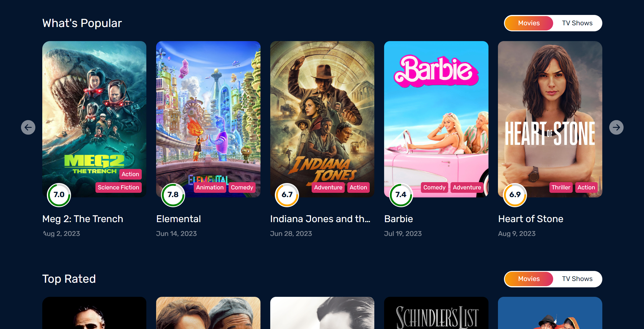644x329 pixels.
Task: Click the Thriller genre tag
Action: pos(561,187)
